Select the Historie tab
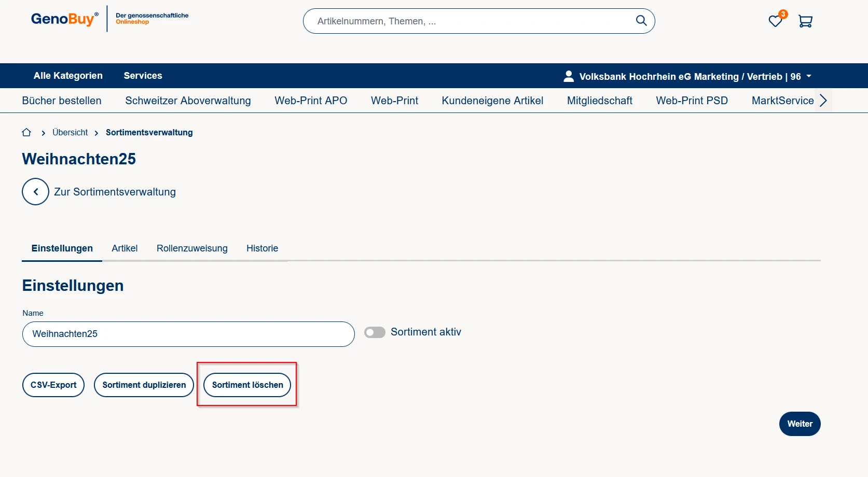 coord(262,248)
